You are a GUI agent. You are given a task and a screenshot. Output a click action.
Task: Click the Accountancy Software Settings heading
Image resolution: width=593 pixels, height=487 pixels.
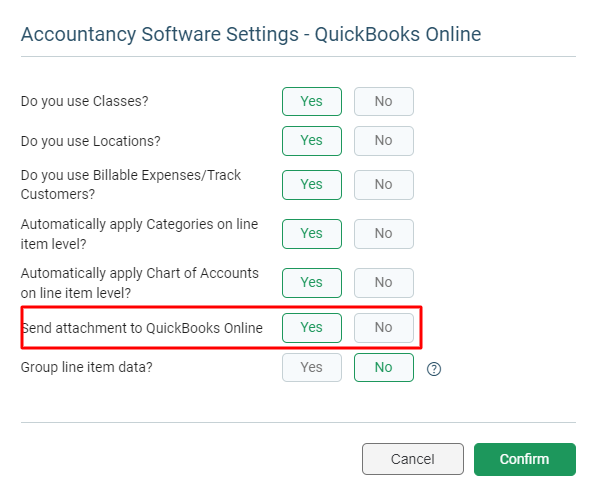(251, 34)
